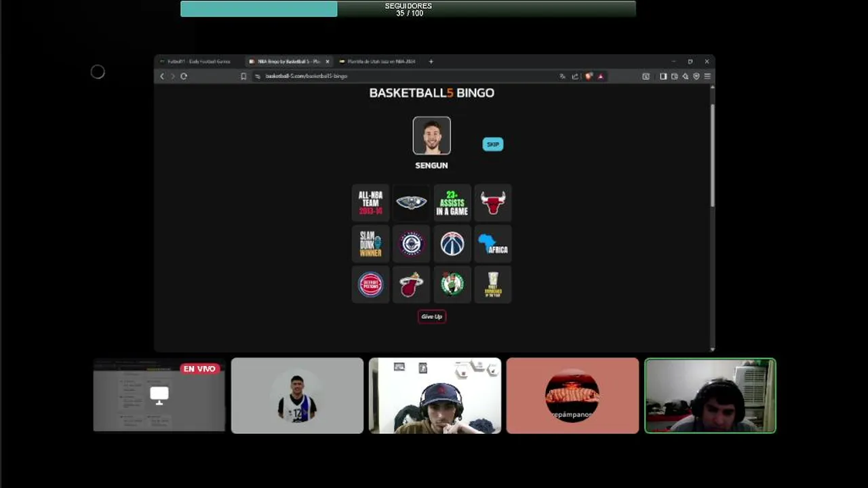Screen dimensions: 868x488
Task: Open the Brave Shields lion icon
Action: [589, 77]
